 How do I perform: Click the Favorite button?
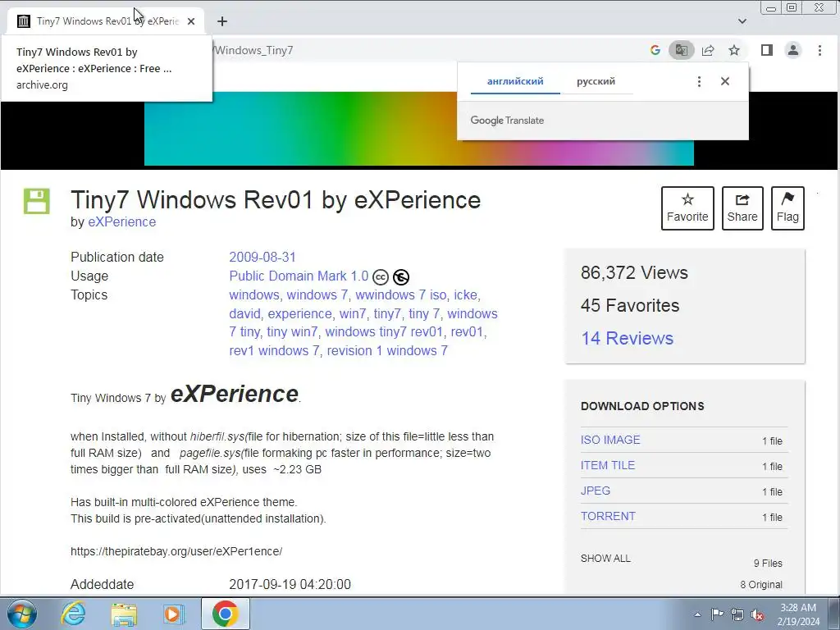[687, 208]
